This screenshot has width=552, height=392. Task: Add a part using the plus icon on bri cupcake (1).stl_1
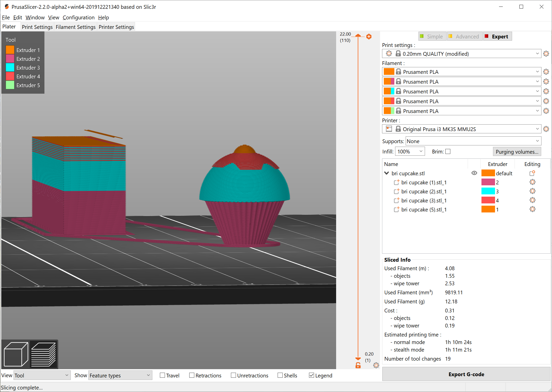[397, 182]
